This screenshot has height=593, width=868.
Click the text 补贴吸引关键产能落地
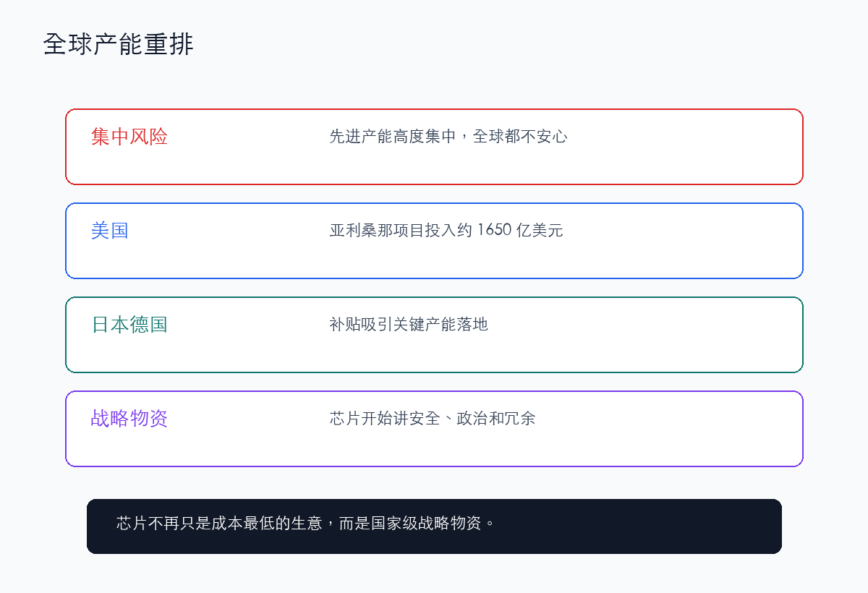tap(409, 324)
